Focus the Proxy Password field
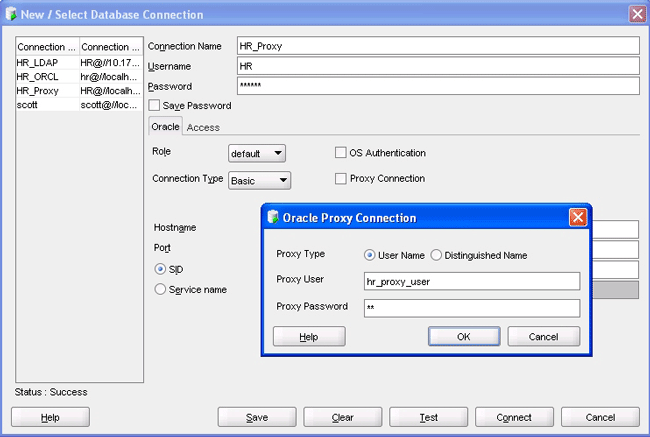 point(472,308)
